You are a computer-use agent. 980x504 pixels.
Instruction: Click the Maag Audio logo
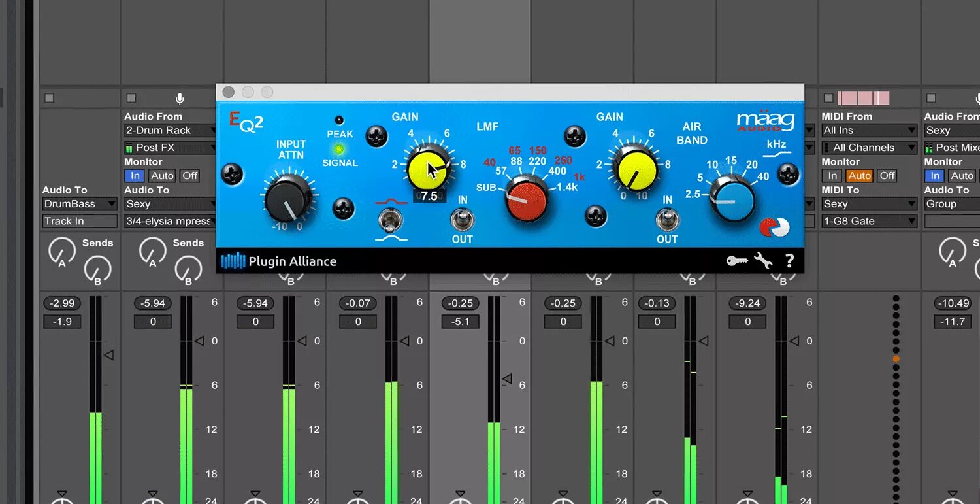765,121
